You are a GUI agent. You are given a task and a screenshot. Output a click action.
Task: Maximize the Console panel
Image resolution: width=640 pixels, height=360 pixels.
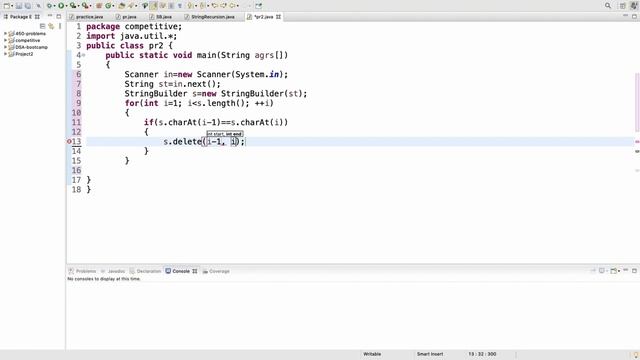click(634, 271)
